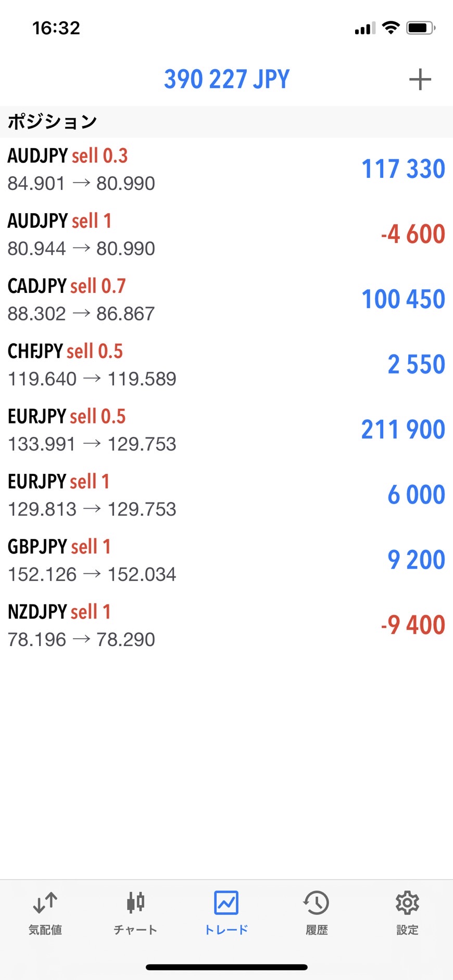Tap the battery status icon

[421, 28]
